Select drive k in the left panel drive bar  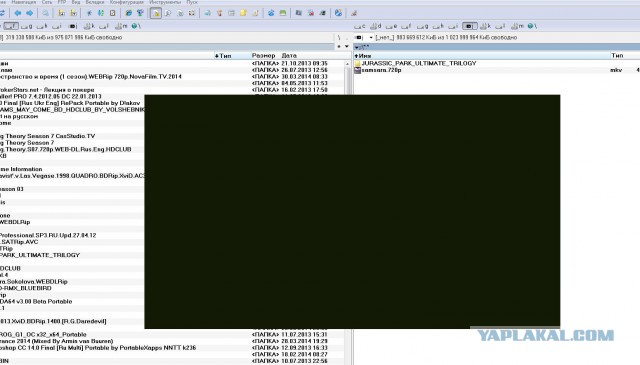[x=89, y=26]
